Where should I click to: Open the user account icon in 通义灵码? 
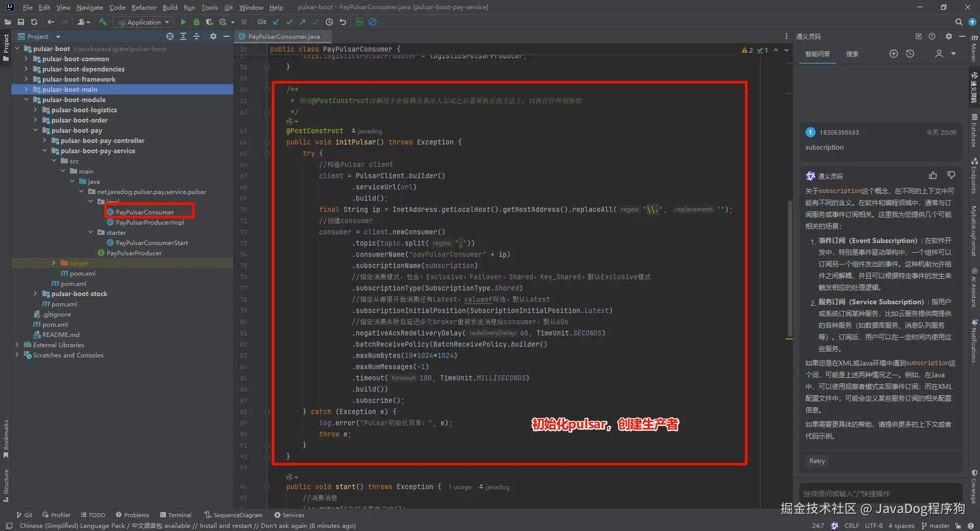tap(939, 54)
